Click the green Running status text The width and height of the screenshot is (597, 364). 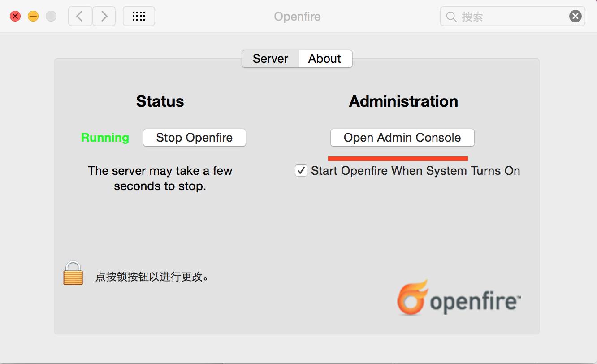coord(105,138)
